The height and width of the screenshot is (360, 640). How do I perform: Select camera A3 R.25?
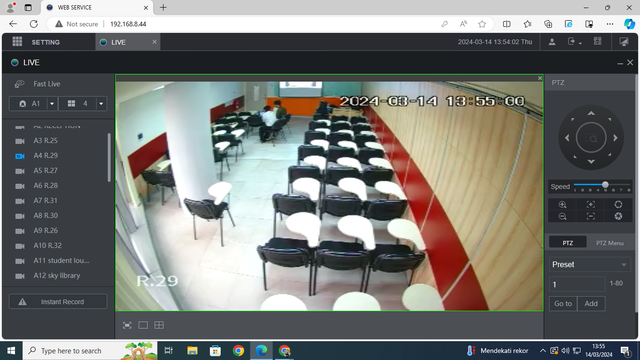(x=45, y=141)
